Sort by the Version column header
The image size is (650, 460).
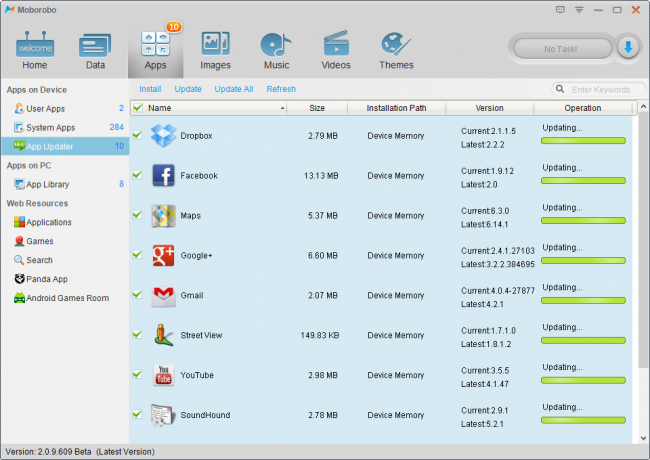[490, 108]
